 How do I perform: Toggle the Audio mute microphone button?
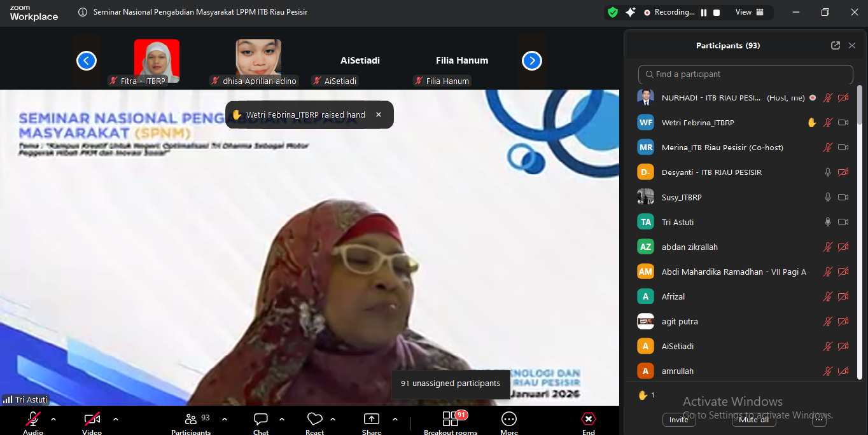point(33,419)
